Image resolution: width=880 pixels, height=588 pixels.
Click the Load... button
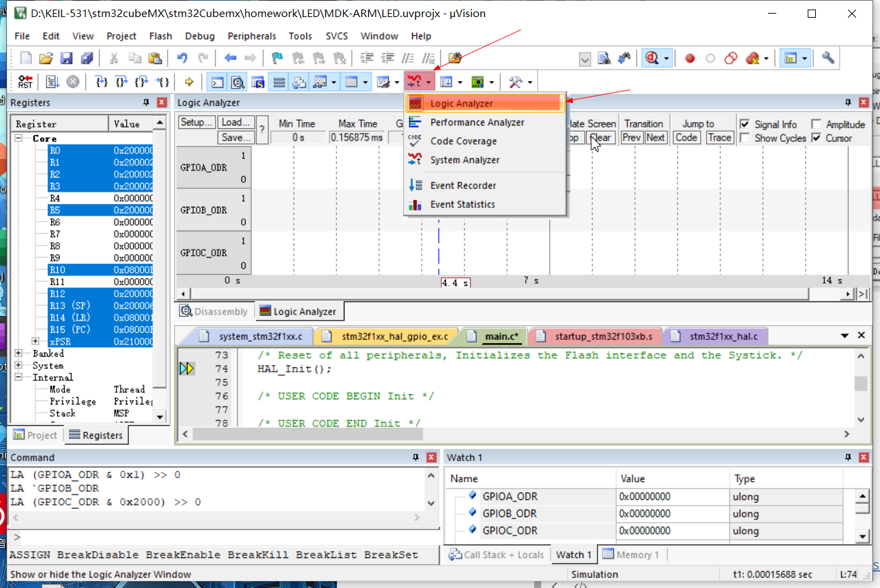pos(236,123)
